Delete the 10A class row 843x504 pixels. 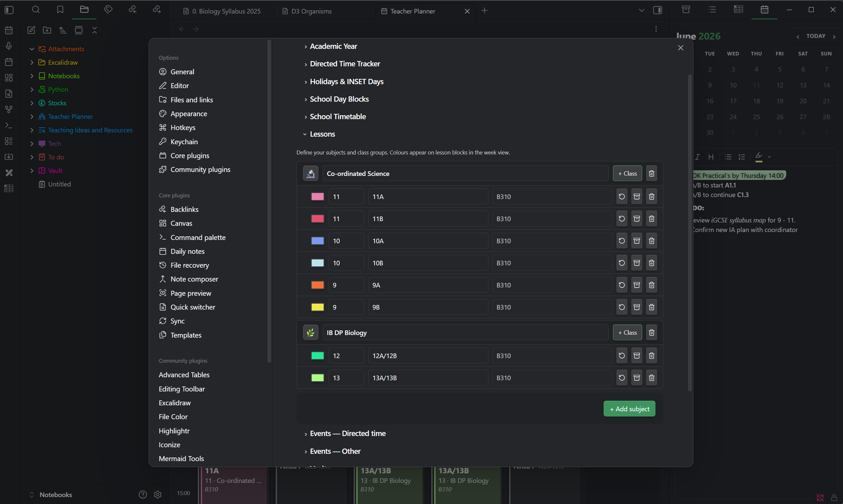[x=651, y=241]
